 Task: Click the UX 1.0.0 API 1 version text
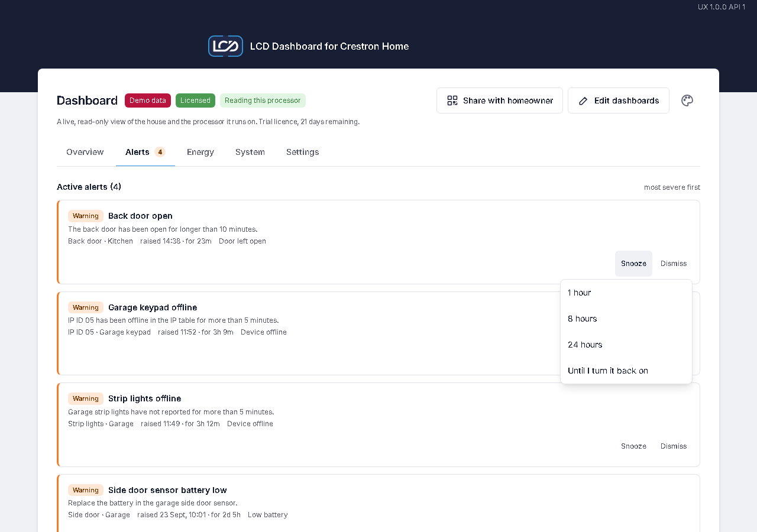click(722, 7)
